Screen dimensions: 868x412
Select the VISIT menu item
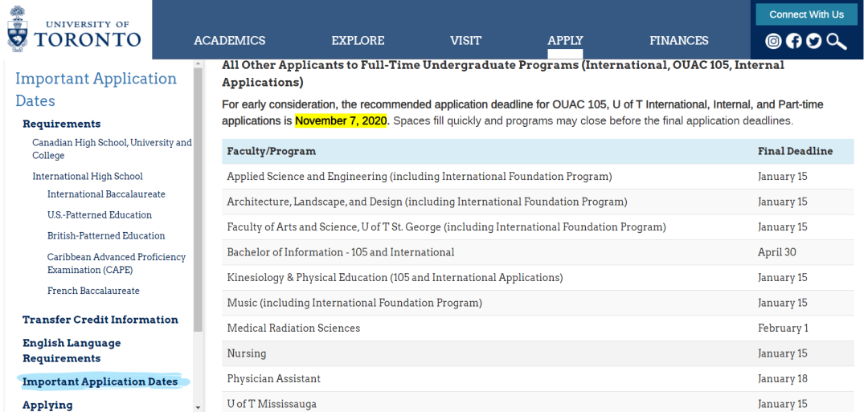[465, 40]
